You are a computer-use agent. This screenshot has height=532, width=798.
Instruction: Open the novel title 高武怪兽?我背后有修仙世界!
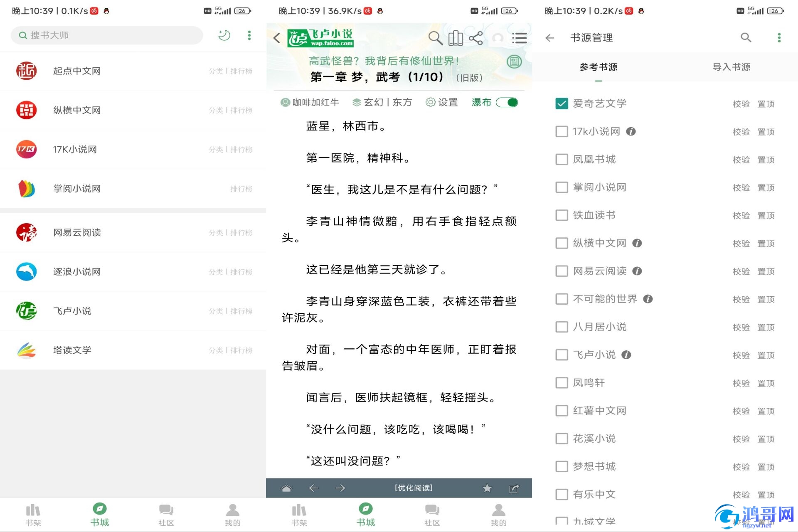point(384,61)
